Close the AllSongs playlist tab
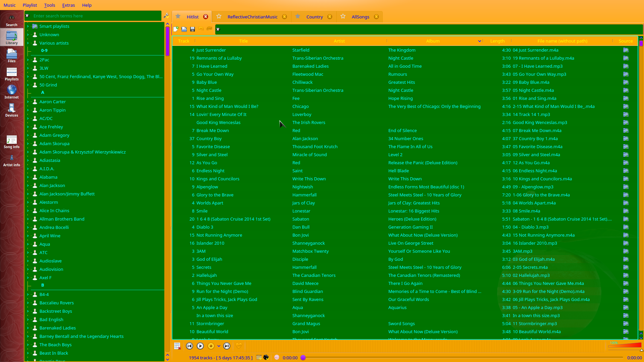 376,17
